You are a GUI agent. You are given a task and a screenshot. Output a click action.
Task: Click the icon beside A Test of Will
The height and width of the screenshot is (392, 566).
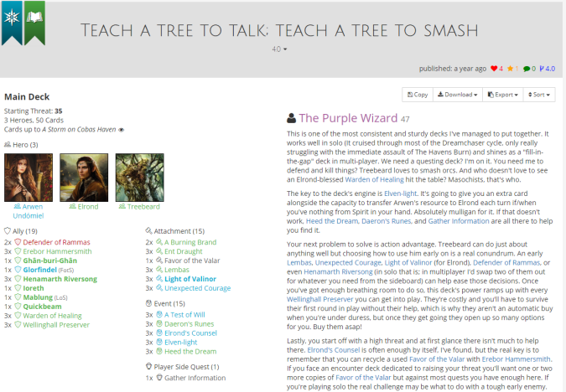(159, 314)
